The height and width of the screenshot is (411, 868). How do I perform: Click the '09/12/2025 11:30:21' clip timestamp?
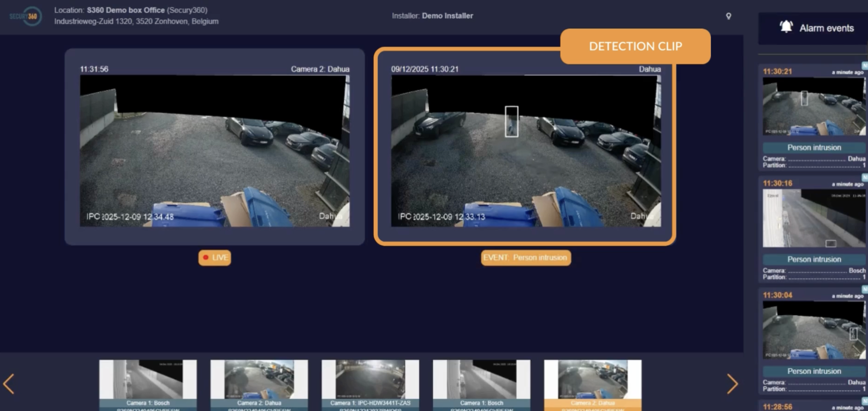(424, 69)
